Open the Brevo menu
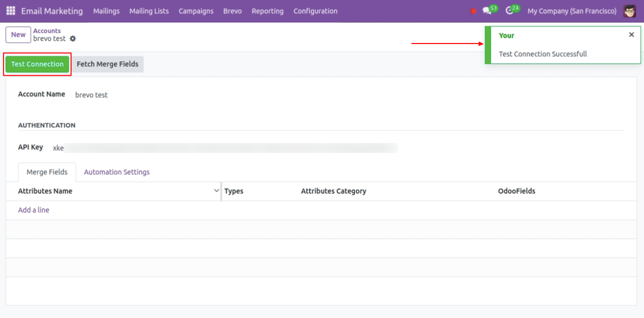644x318 pixels. click(x=232, y=11)
